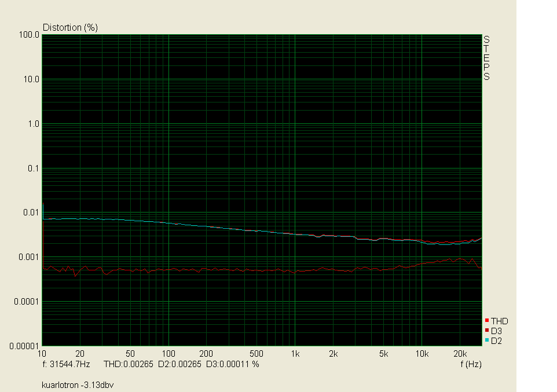
Task: Click the 2k x-axis tick label
Action: tap(333, 354)
